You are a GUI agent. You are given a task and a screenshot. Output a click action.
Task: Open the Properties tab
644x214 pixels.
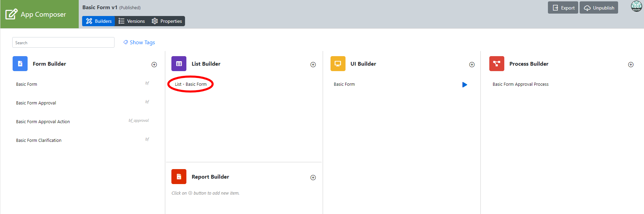(167, 21)
